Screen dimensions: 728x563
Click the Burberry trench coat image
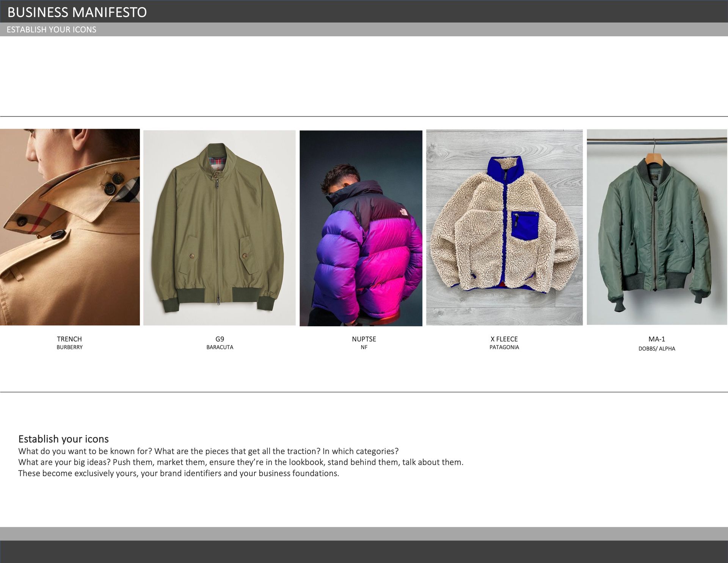70,227
